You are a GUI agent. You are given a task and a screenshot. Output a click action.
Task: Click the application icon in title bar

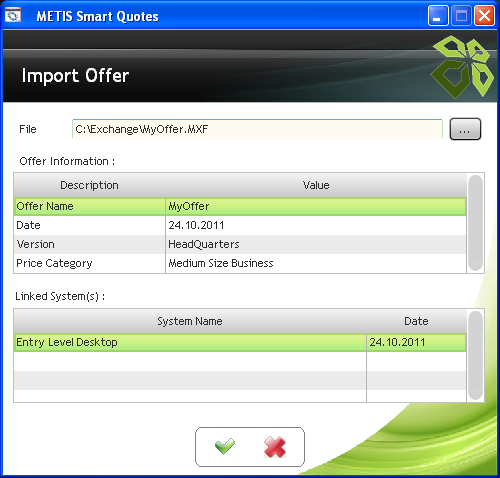(13, 15)
